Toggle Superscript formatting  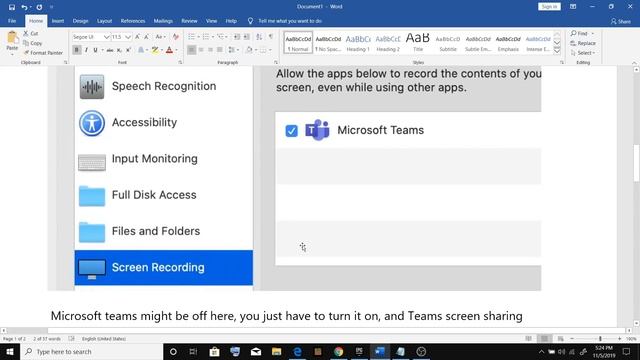point(128,50)
